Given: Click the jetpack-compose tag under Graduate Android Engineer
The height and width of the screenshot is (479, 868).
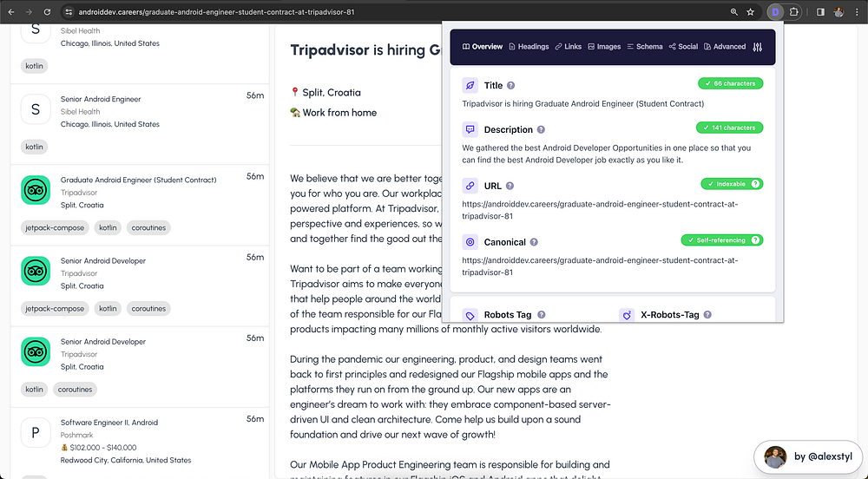Looking at the screenshot, I should 55,228.
